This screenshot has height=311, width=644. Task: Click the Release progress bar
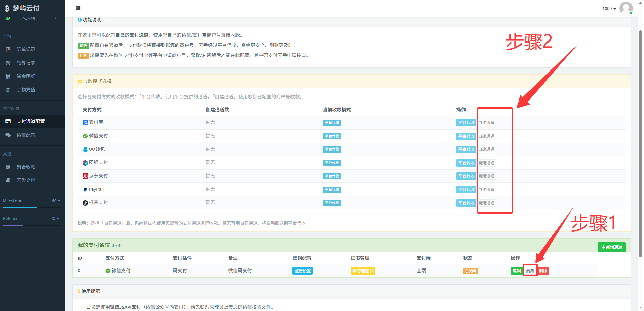(x=32, y=225)
